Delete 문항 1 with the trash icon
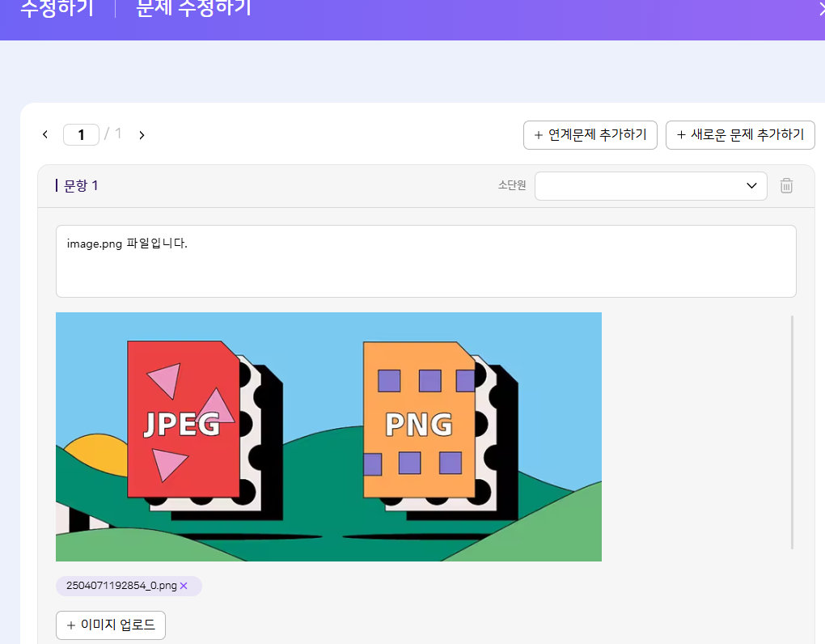 (x=786, y=186)
